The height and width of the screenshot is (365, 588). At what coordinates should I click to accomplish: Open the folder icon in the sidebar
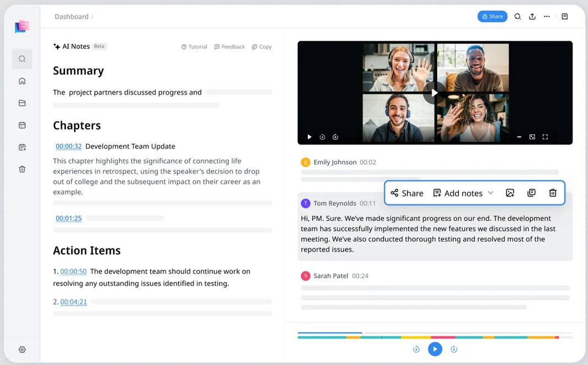22,103
